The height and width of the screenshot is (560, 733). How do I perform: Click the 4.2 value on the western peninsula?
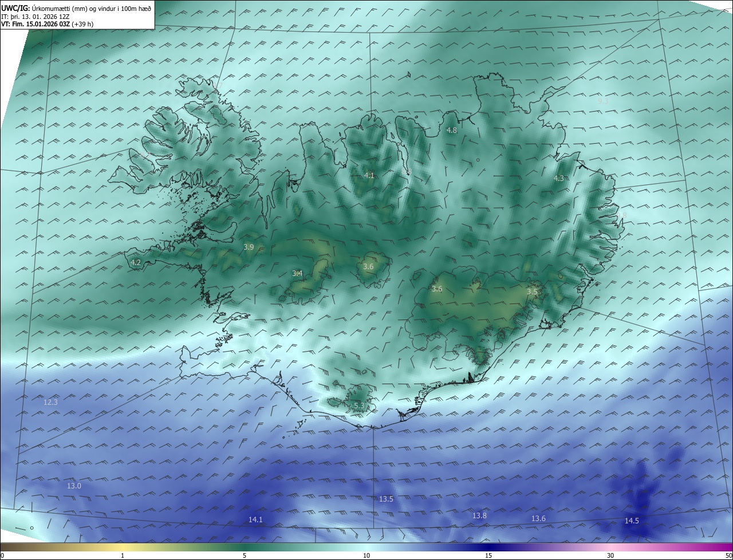136,263
